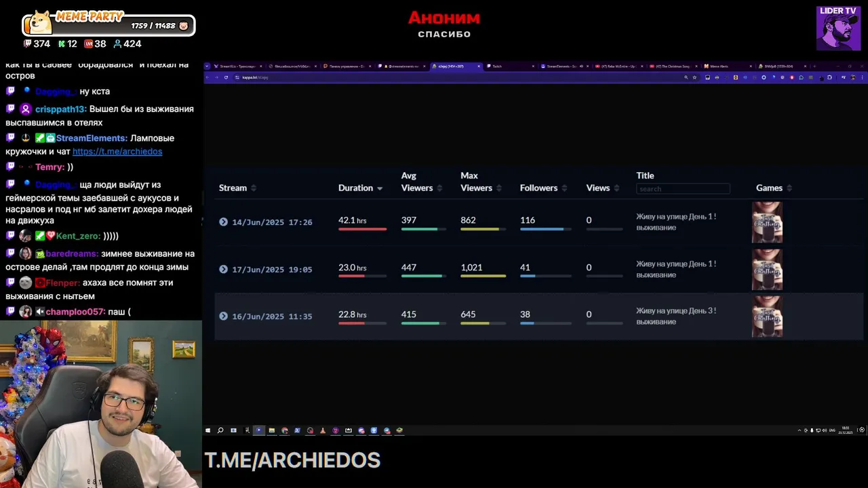This screenshot has height=488, width=868.
Task: Sort by Duration column arrow
Action: click(x=380, y=188)
